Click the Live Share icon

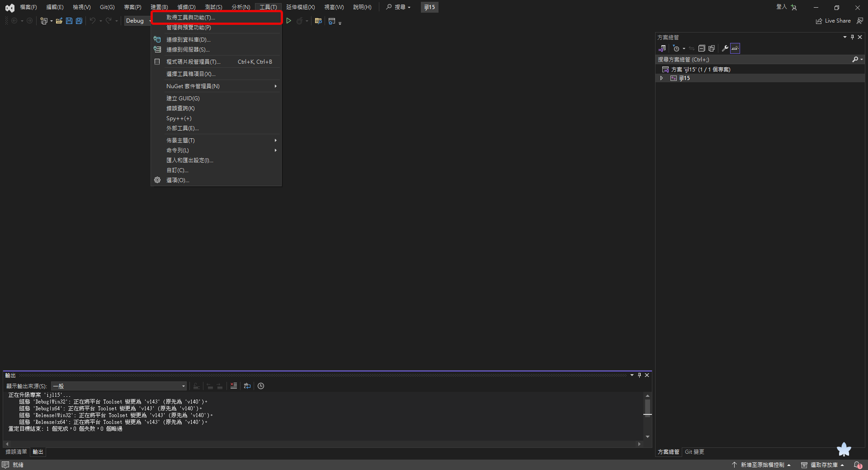click(819, 21)
